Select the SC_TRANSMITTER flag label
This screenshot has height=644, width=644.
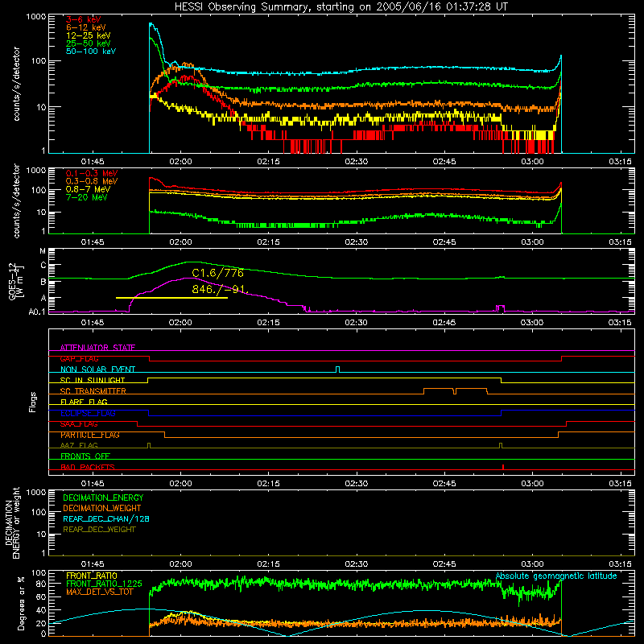coord(93,390)
